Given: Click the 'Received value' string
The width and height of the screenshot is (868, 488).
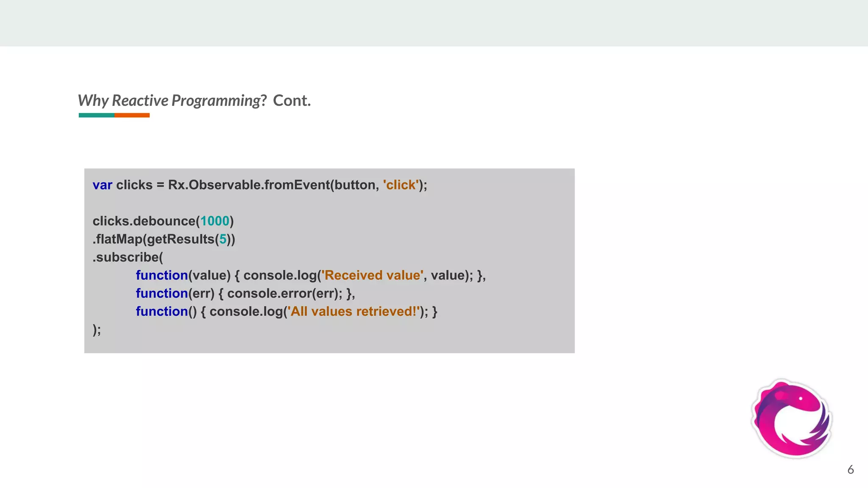Looking at the screenshot, I should 372,275.
